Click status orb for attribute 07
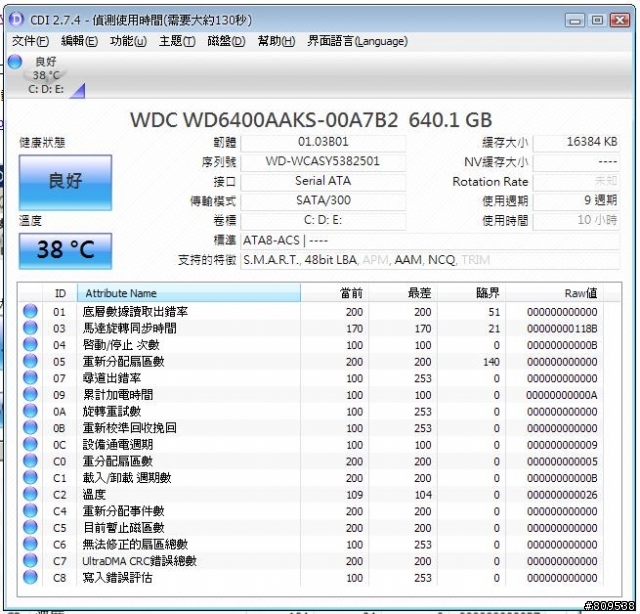 30,378
